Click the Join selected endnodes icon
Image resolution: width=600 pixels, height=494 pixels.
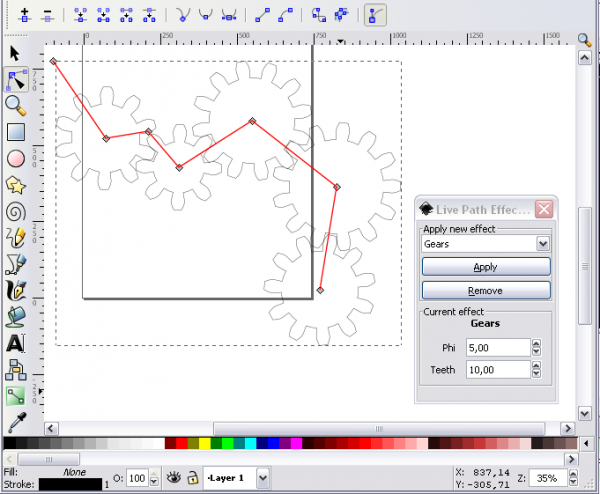80,15
